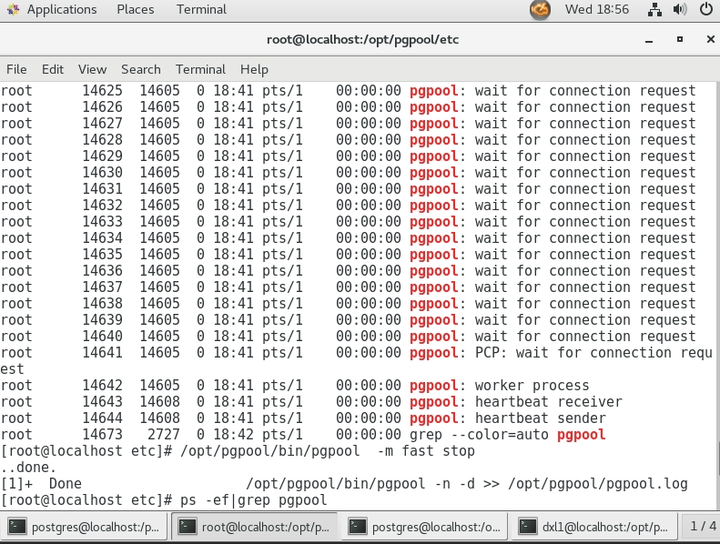Click the 'grep --color=auto' text
Viewport: 720px width, 544px height.
point(479,434)
